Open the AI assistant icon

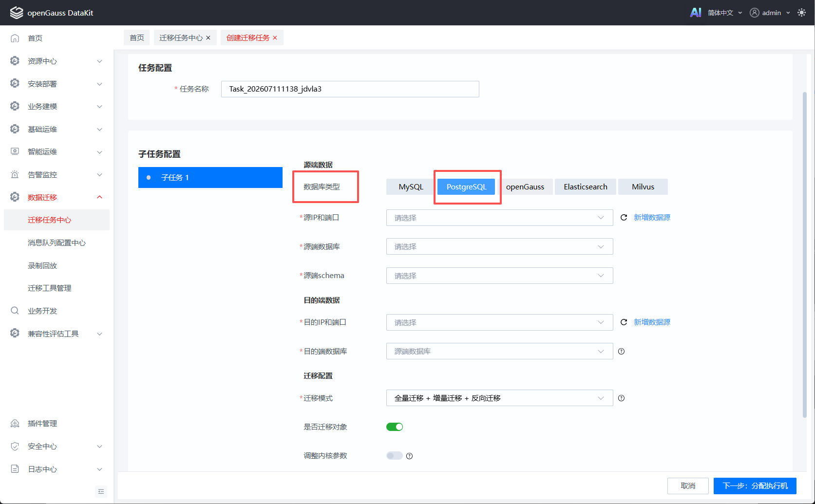(x=696, y=13)
